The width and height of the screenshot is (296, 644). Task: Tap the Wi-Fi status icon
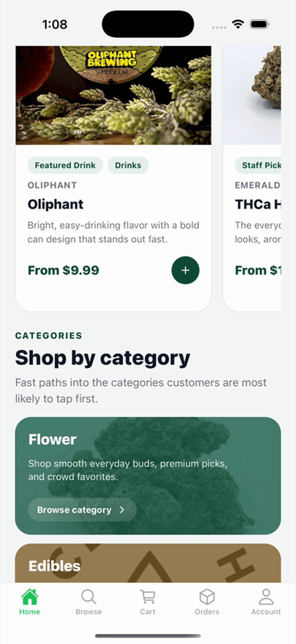pyautogui.click(x=238, y=24)
